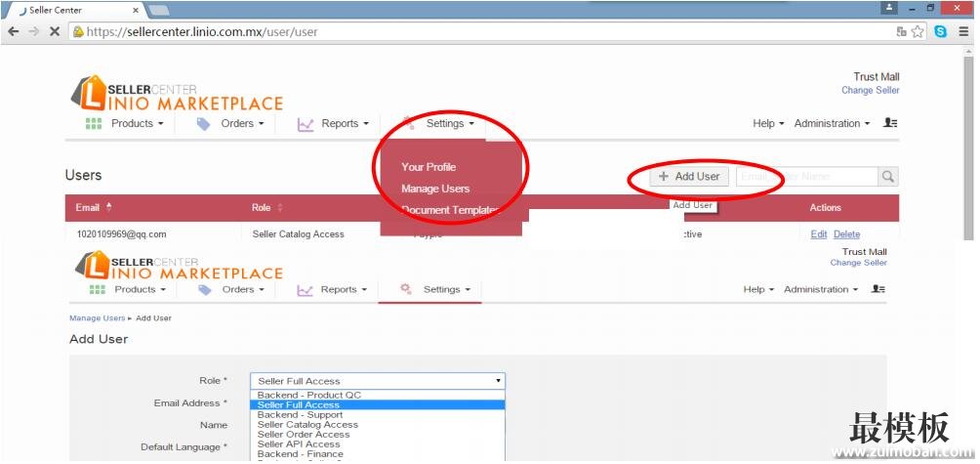Click the new tab button
Viewport: 980px width, 464px height.
click(159, 10)
